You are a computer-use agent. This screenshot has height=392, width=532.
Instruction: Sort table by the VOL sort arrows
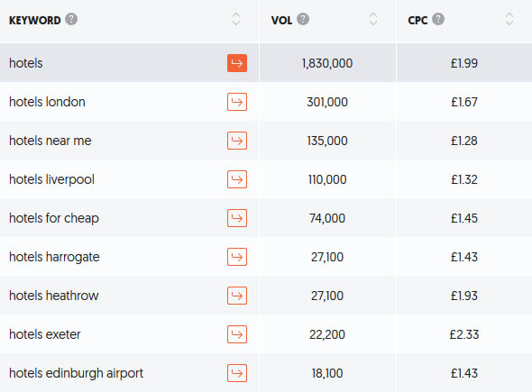point(373,19)
